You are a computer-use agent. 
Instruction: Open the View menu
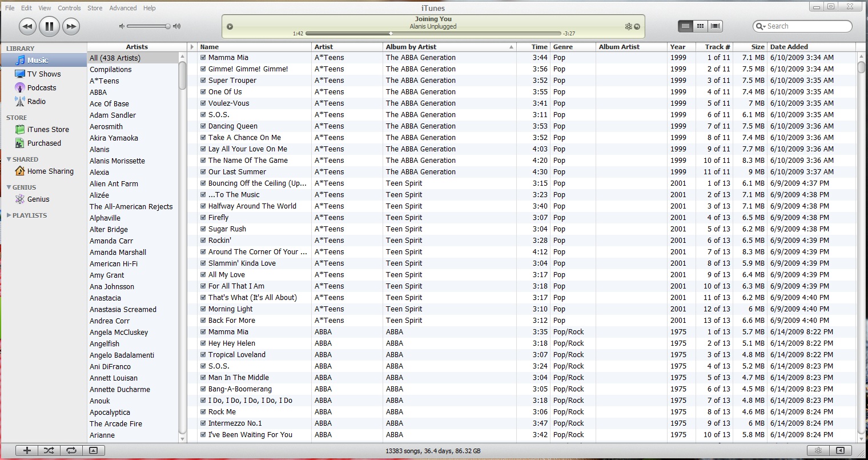[45, 8]
